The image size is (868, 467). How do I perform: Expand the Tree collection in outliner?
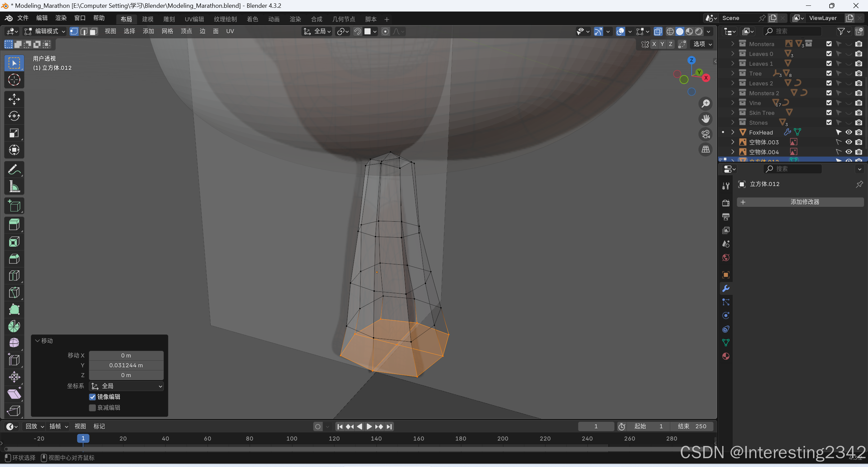point(732,73)
